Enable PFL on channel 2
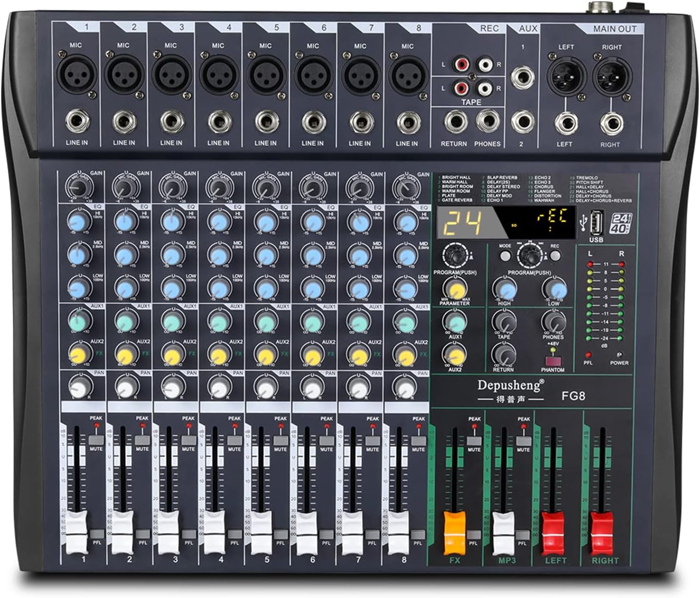The width and height of the screenshot is (700, 598). click(x=143, y=534)
